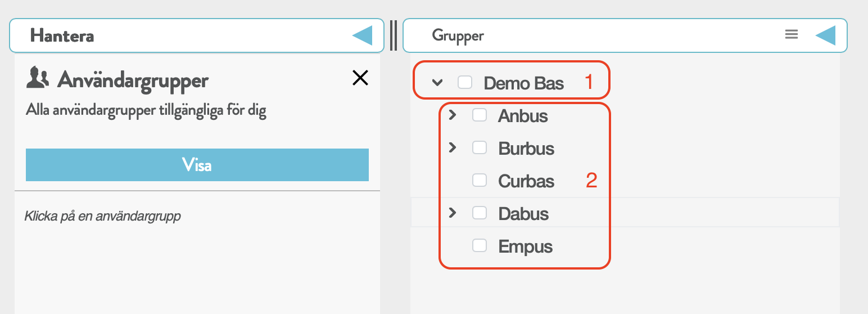Click the vertical splitter between panels
The width and height of the screenshot is (868, 314).
394,35
